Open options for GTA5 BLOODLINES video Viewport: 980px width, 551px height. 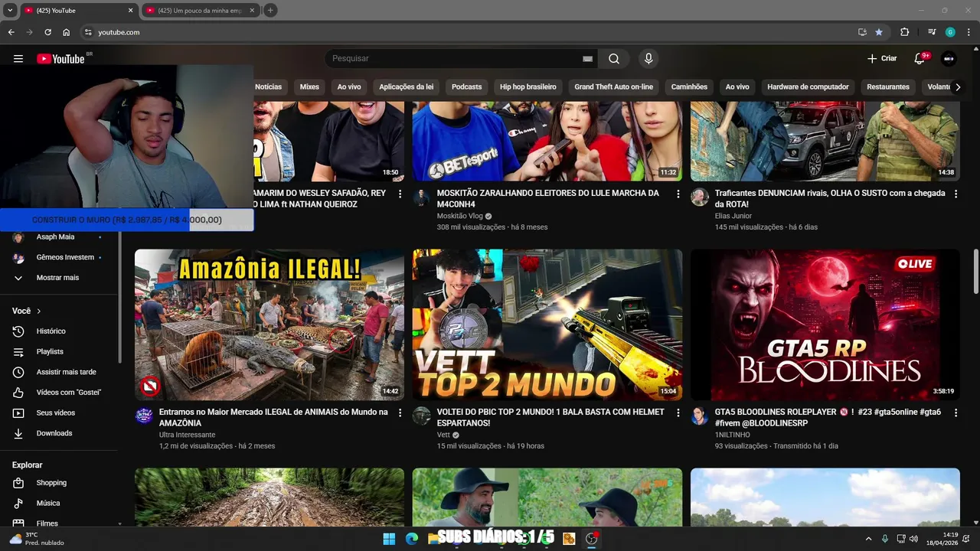[x=955, y=413]
